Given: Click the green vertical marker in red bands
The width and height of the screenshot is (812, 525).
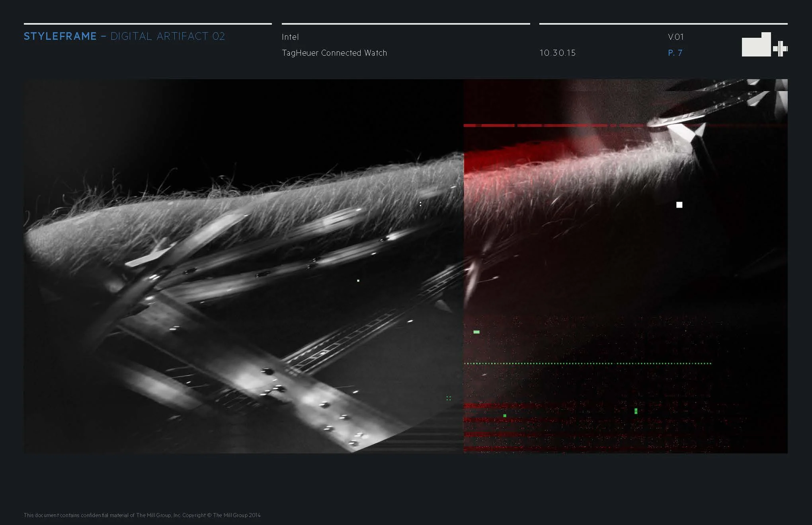Looking at the screenshot, I should (636, 411).
